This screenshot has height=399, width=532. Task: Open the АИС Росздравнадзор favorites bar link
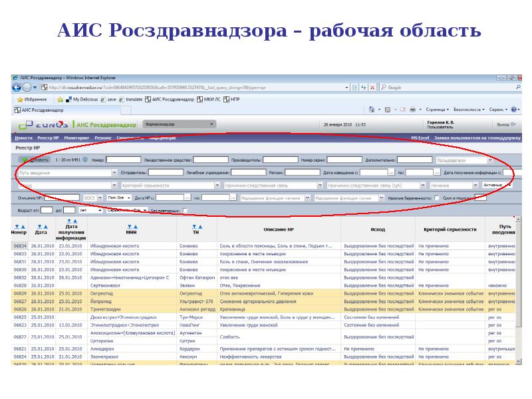coord(170,99)
